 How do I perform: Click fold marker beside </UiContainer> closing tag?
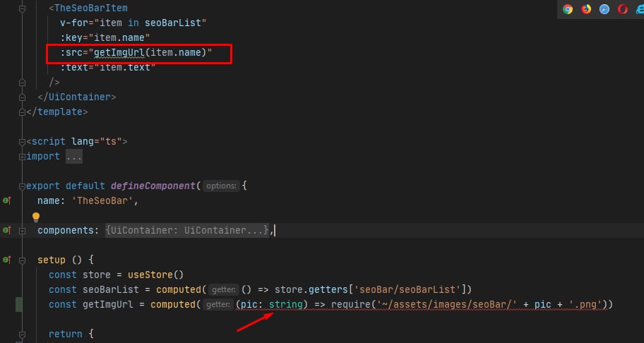[x=22, y=97]
